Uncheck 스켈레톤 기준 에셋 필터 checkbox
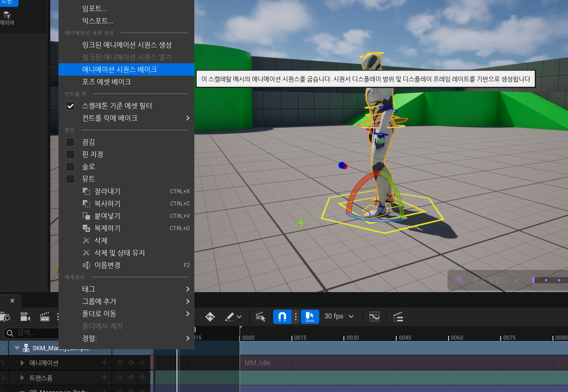 click(70, 106)
